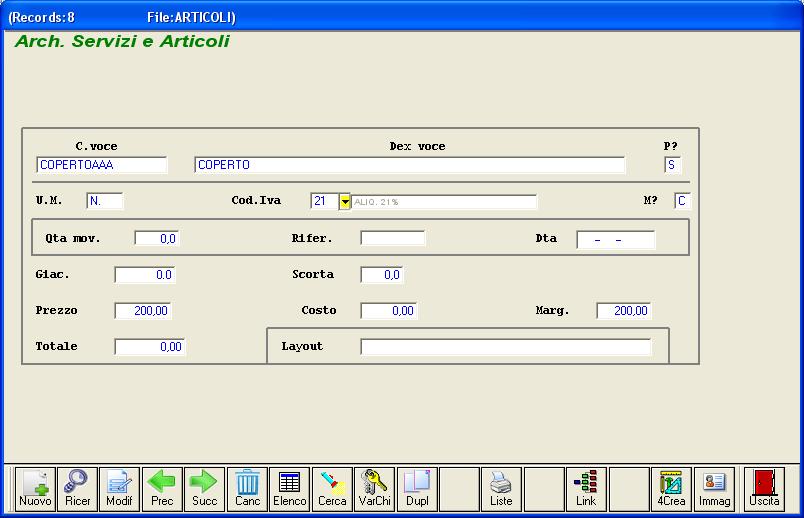This screenshot has width=804, height=518.
Task: Click the Dta date field
Action: point(616,240)
